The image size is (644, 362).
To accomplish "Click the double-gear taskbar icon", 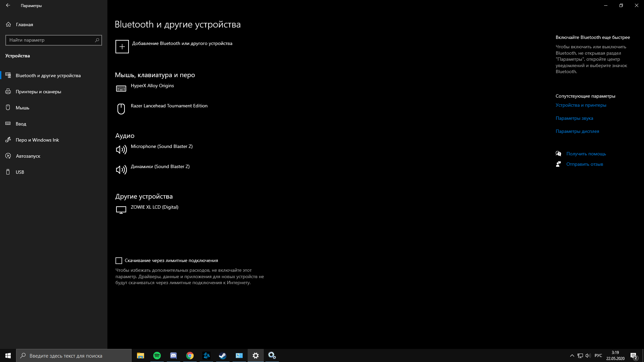I will click(272, 356).
